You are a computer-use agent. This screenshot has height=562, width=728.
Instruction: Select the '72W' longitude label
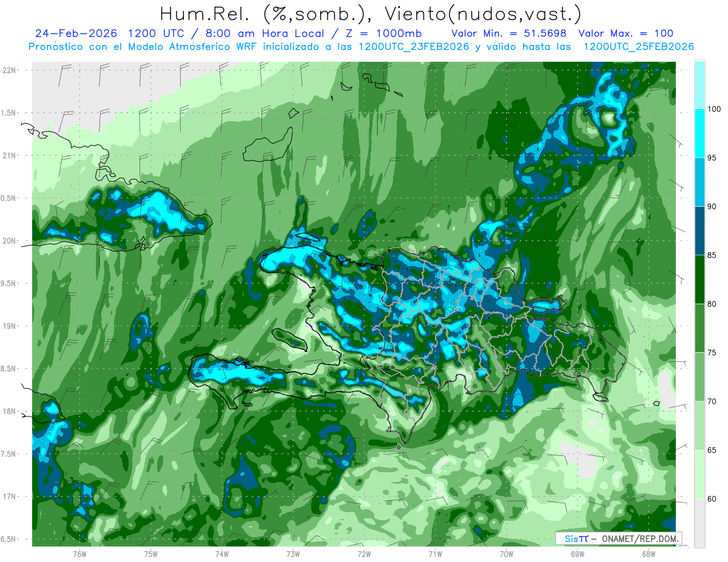pos(364,554)
